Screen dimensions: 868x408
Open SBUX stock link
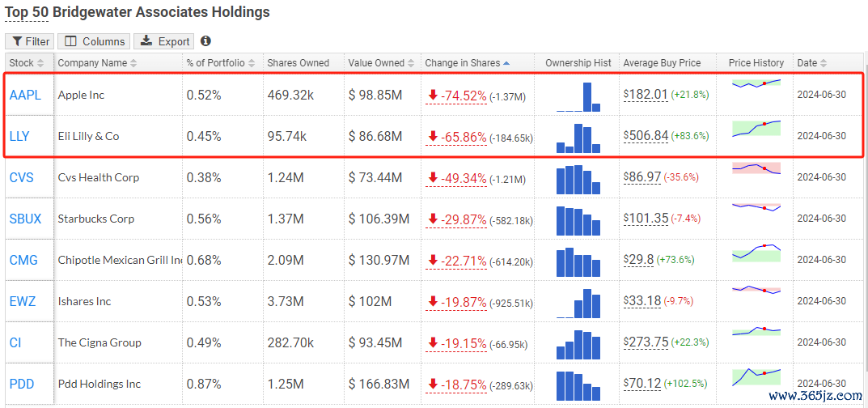coord(25,219)
